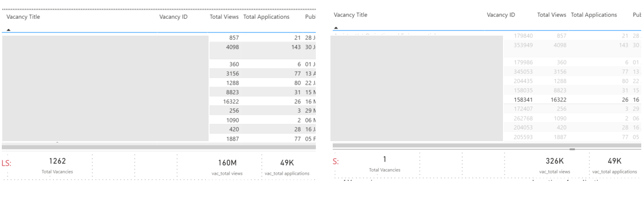Screen dimensions: 644x206
Task: Sort by Vacancy Title header in right table
Action: point(351,15)
